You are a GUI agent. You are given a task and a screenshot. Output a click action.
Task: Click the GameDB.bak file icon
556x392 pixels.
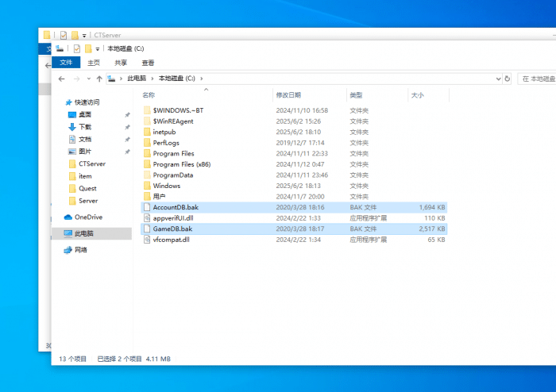(x=146, y=229)
